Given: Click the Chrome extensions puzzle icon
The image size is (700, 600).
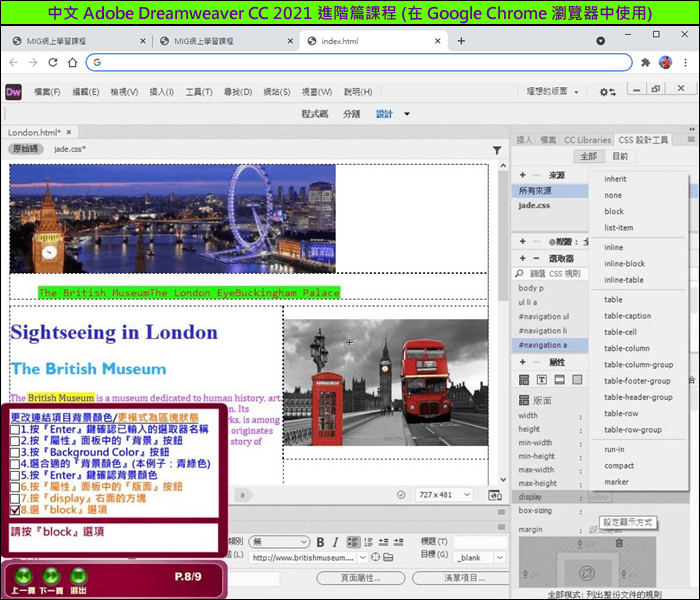Looking at the screenshot, I should (x=647, y=62).
